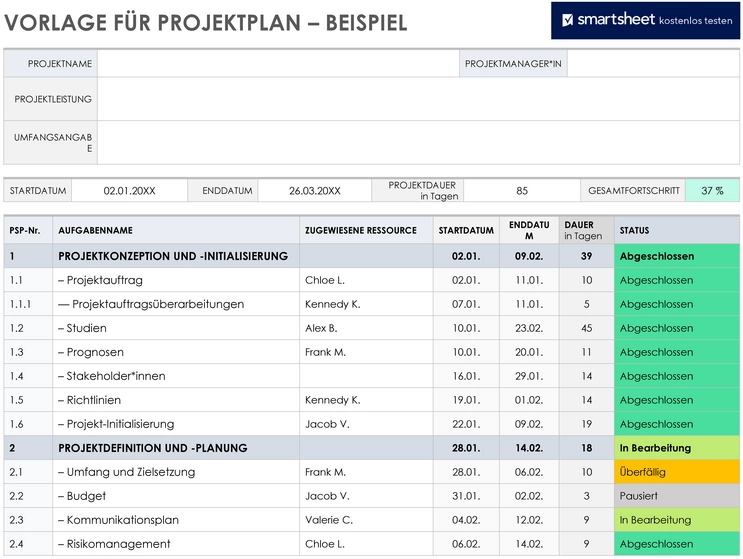Click the page title Vorlage für Projektplan
This screenshot has height=559, width=743.
(x=206, y=22)
